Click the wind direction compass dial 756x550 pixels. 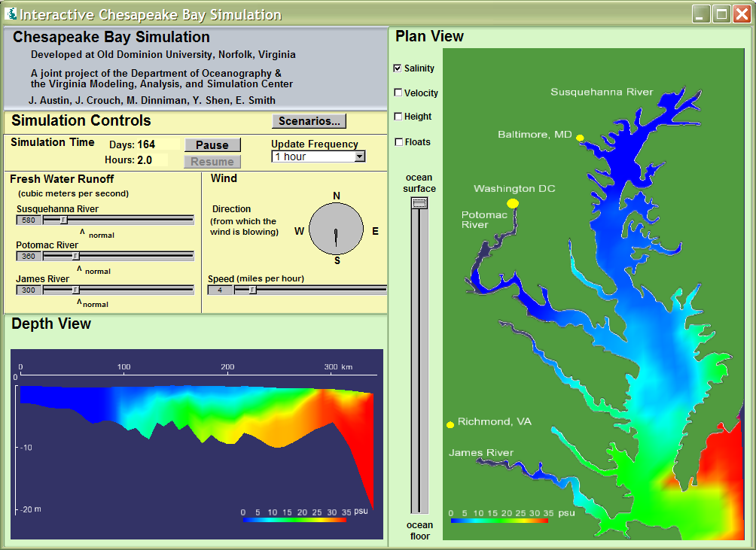[336, 229]
